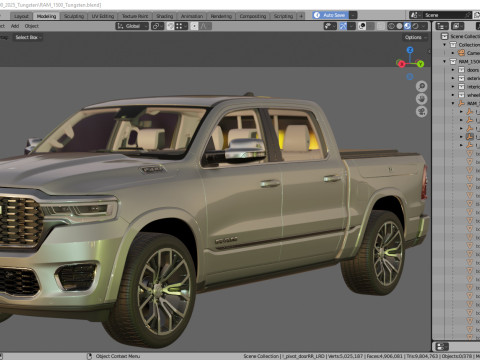Open the Global transform orientation dropdown

coord(132,26)
